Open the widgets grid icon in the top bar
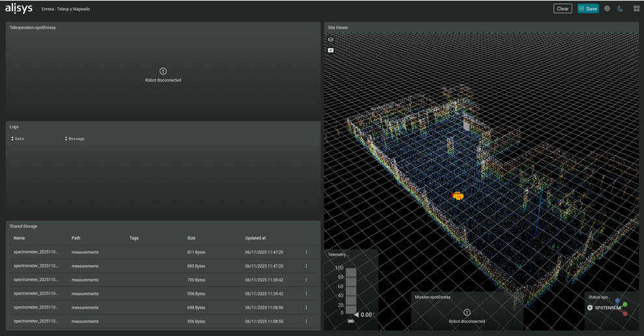The image size is (644, 336). (x=636, y=8)
